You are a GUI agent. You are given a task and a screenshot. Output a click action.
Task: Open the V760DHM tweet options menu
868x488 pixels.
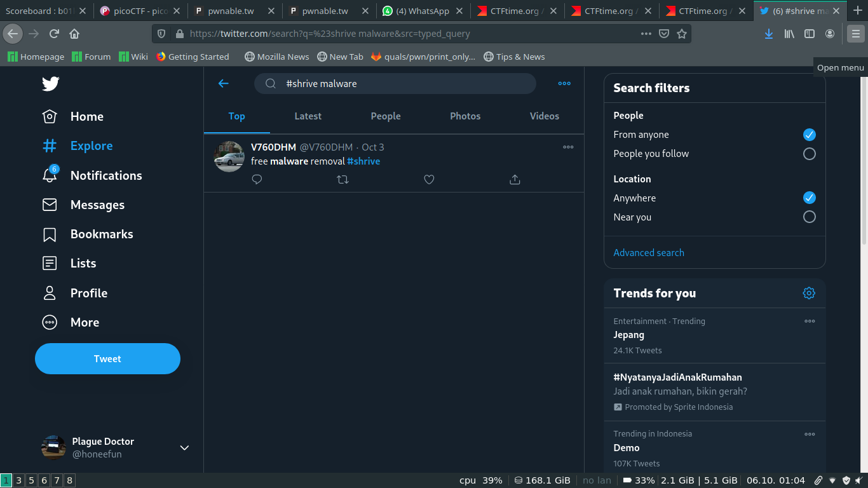click(x=568, y=147)
